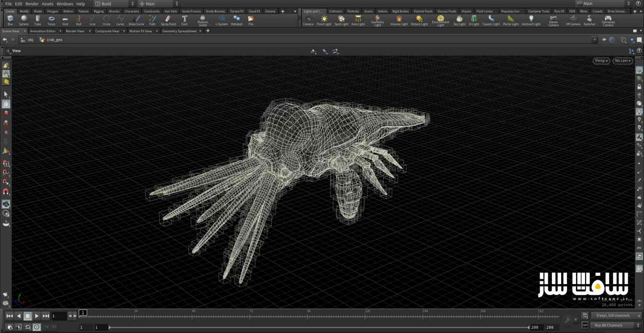Add Platonic Solids from shelf
The width and height of the screenshot is (644, 333).
coord(203,21)
